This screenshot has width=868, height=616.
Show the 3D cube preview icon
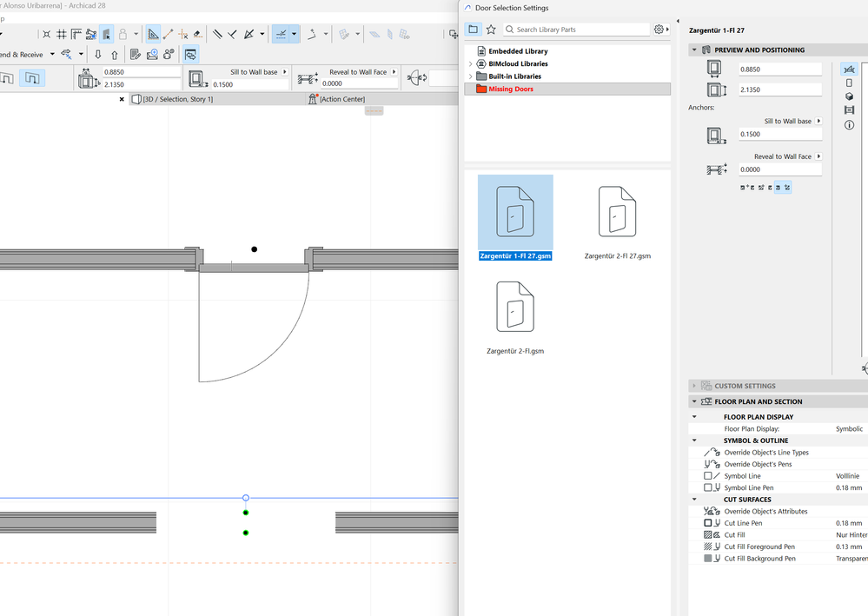pyautogui.click(x=849, y=96)
